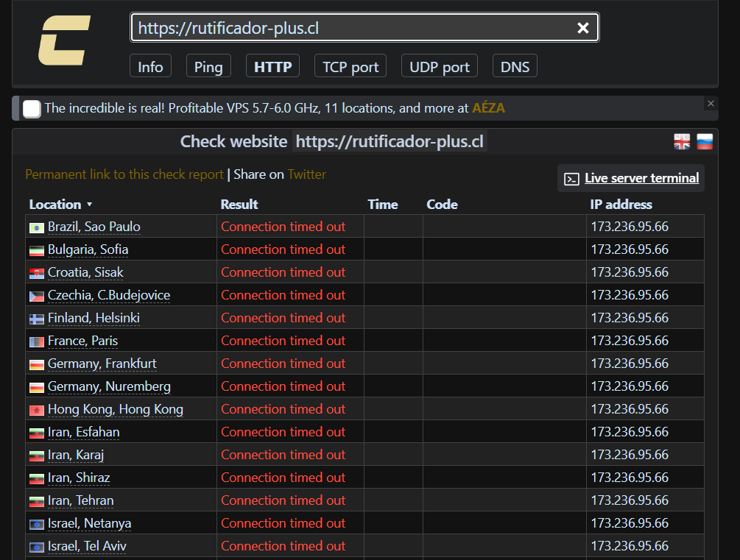
Task: Click the Germany Nuremberg flag icon
Action: pyautogui.click(x=36, y=388)
